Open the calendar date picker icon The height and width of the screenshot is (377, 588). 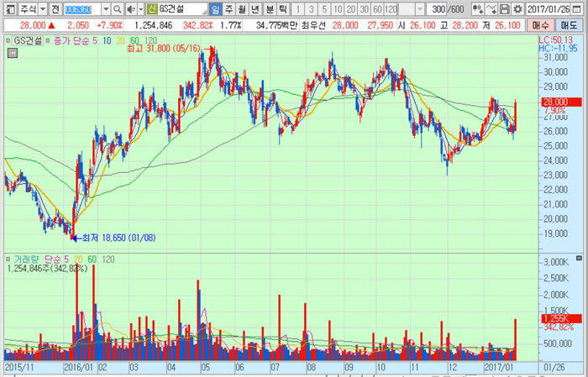578,8
